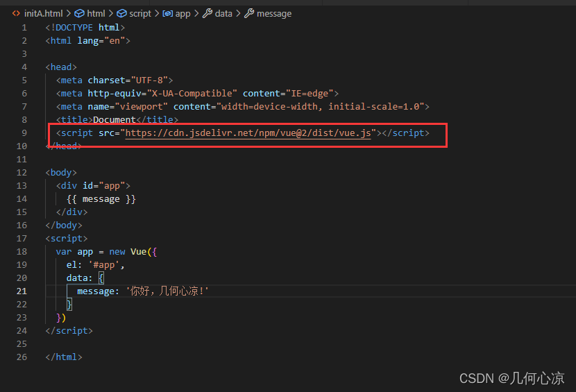Click the script breadcrumb item
The image size is (576, 392).
pos(140,14)
